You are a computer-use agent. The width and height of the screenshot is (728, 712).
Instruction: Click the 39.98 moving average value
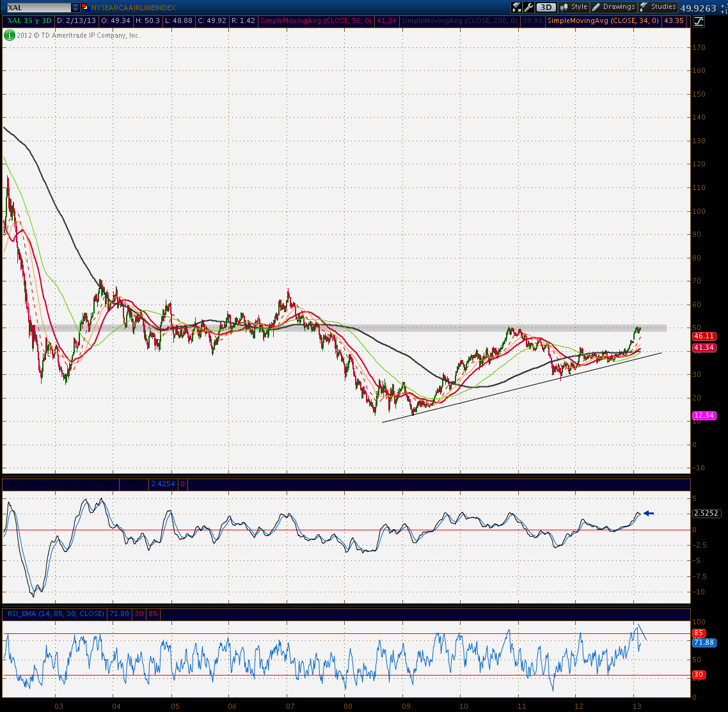click(532, 20)
